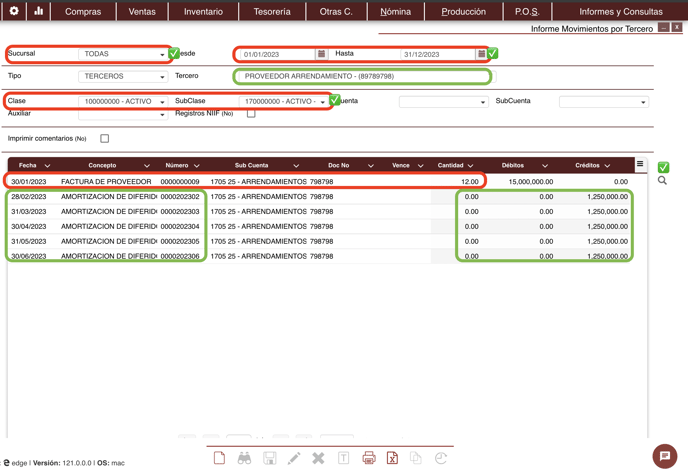
Task: Click number 0000202303 in table
Action: click(180, 212)
